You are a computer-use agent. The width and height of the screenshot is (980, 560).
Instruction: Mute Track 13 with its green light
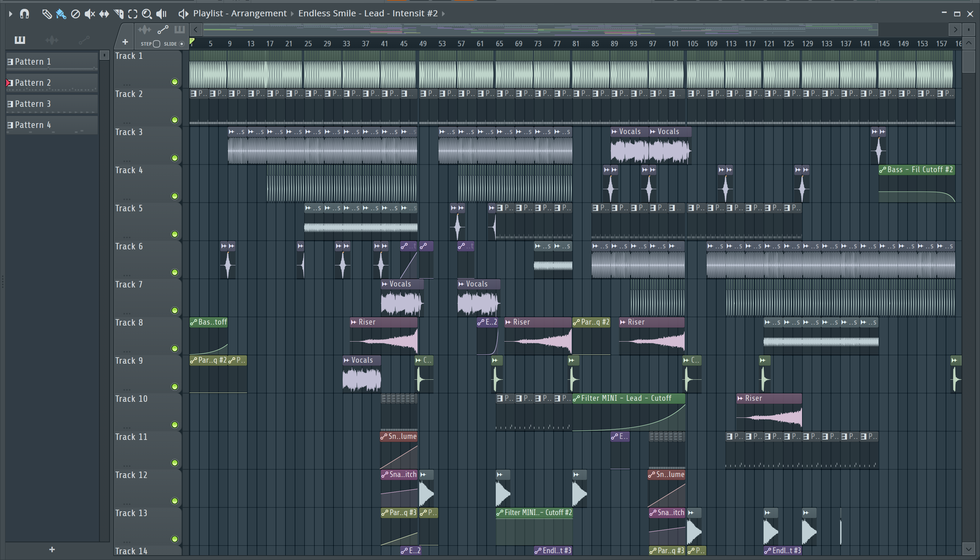tap(175, 539)
